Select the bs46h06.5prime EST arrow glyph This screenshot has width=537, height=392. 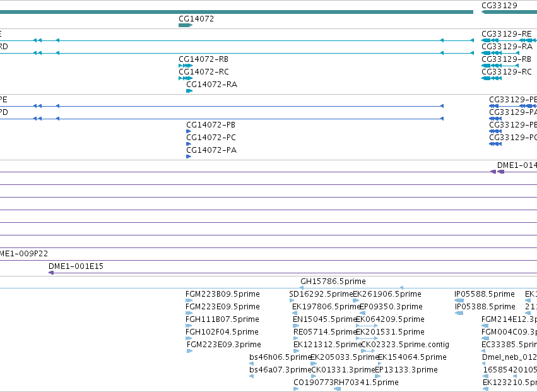point(252,364)
